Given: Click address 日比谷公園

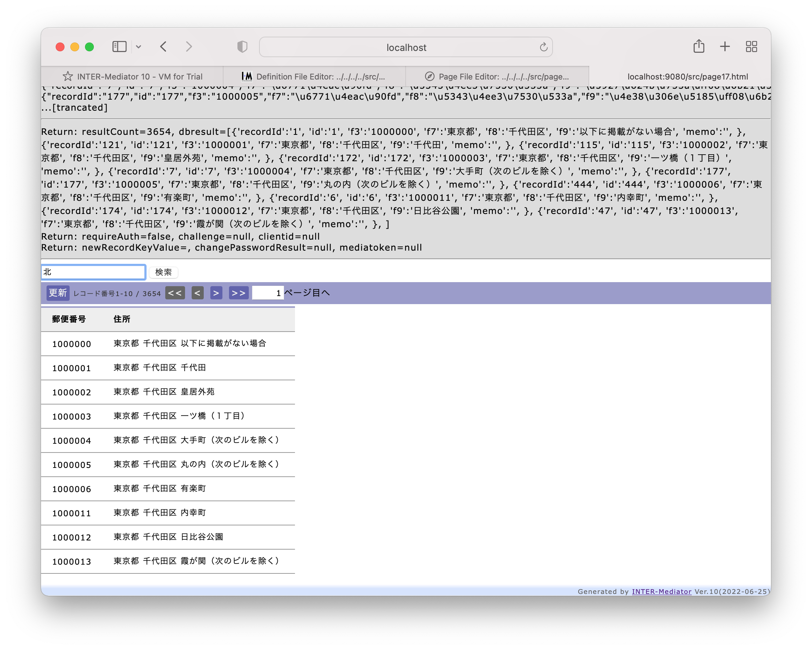Looking at the screenshot, I should [202, 537].
